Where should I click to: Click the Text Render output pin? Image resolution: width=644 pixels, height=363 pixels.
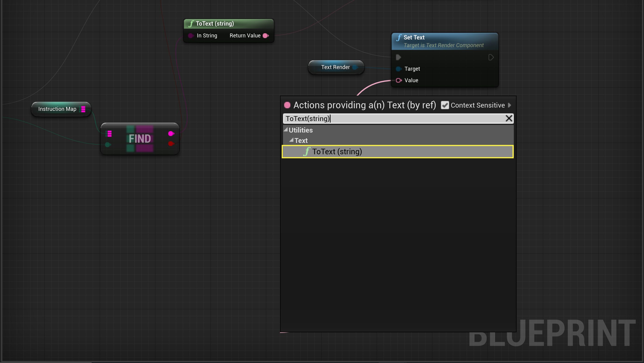(x=355, y=67)
